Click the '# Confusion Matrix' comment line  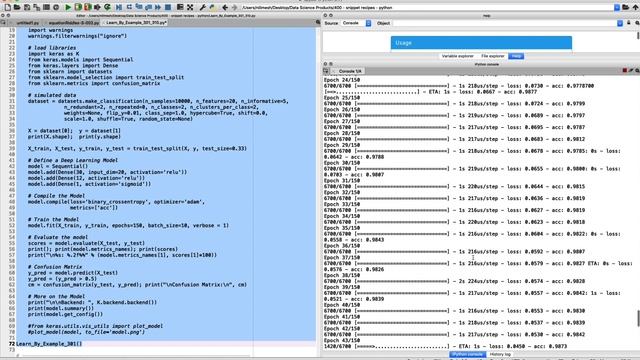(x=55, y=267)
